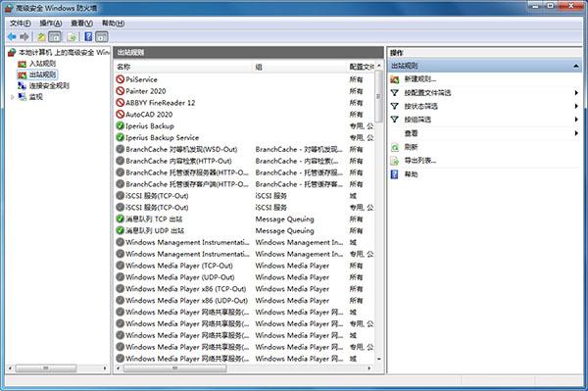588x391 pixels.
Task: Click the green check icon for Iperius Backup
Action: (120, 126)
